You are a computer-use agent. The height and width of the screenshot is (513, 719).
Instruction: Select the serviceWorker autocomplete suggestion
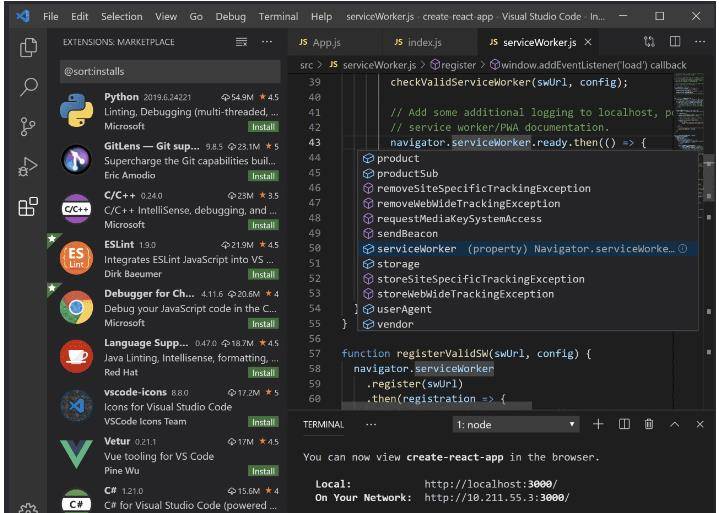[x=527, y=248]
